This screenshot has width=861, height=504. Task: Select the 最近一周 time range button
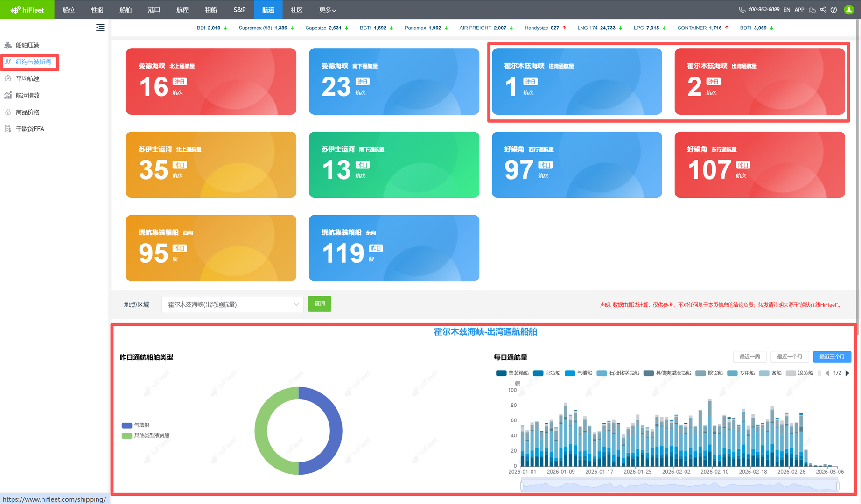(749, 357)
